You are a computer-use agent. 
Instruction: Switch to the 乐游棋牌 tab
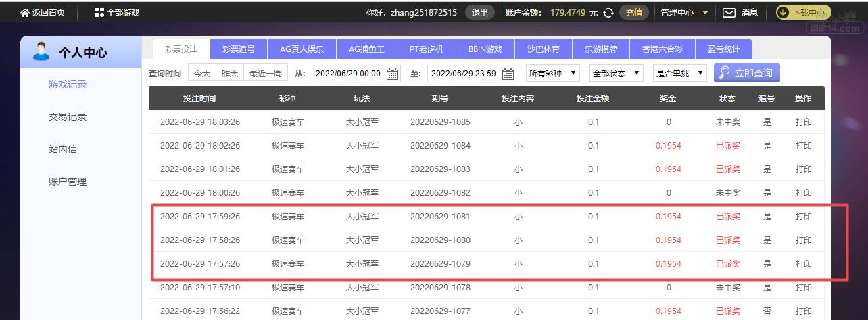pyautogui.click(x=601, y=49)
